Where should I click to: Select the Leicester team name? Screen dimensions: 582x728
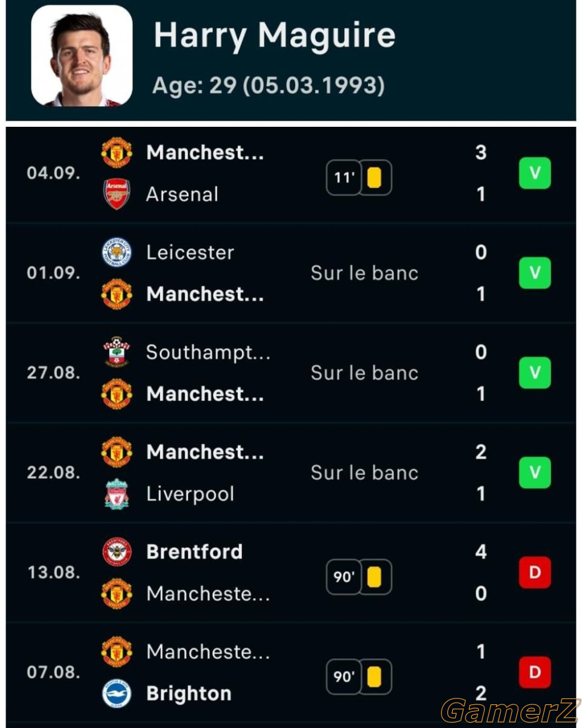[x=190, y=252]
